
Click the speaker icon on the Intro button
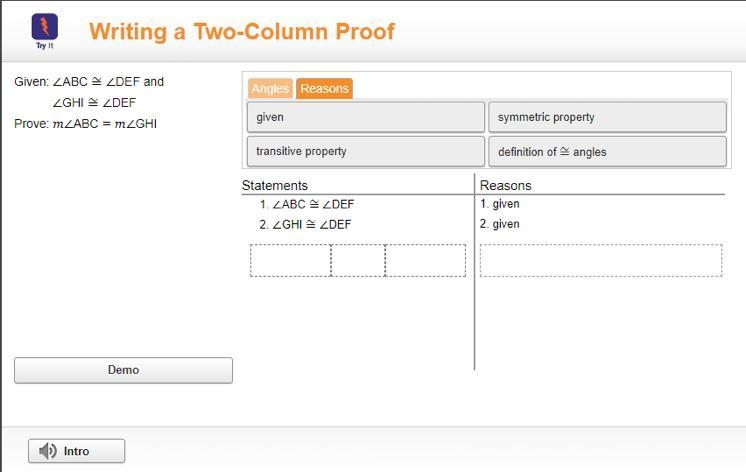[48, 451]
